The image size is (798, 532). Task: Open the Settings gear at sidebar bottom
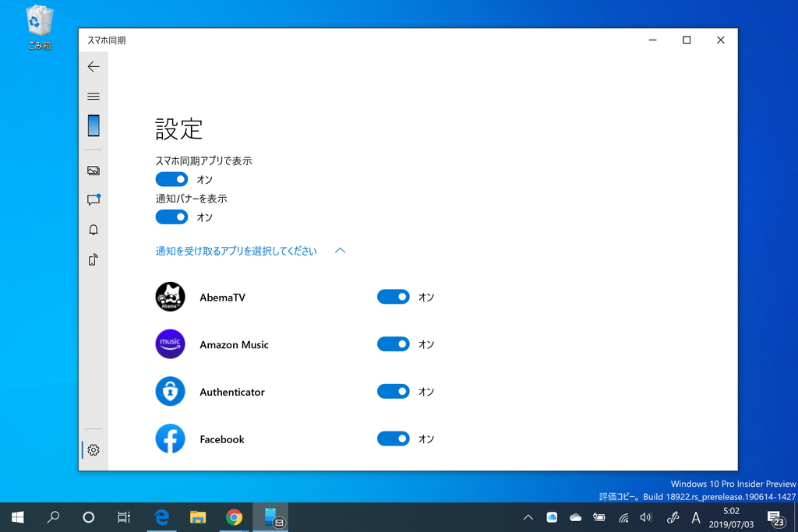94,449
